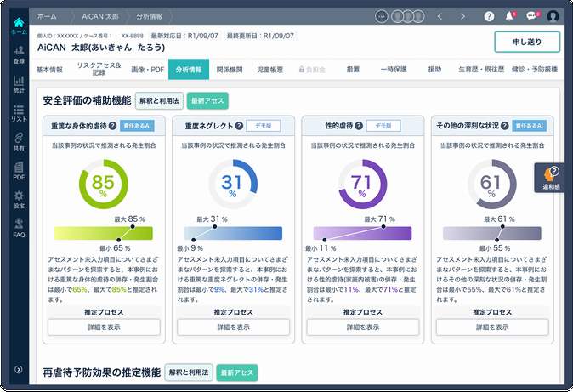Open the リスト list sidebar icon
This screenshot has width=573, height=392.
19,113
